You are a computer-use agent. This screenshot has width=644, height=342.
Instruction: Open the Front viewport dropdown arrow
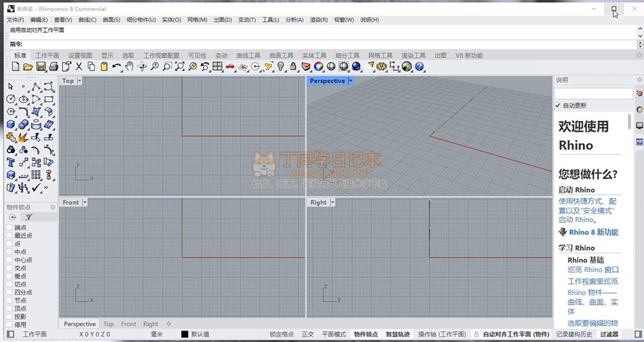click(85, 202)
